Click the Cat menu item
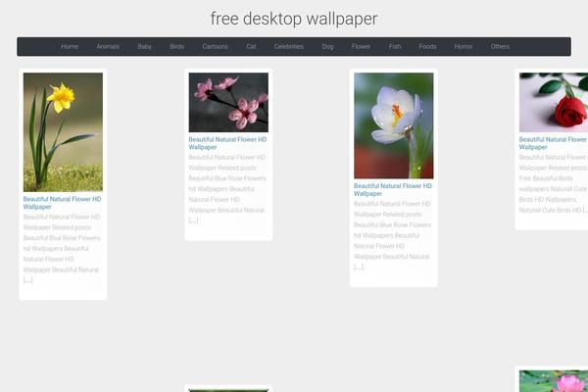Viewport: 588px width, 392px height. pyautogui.click(x=251, y=46)
